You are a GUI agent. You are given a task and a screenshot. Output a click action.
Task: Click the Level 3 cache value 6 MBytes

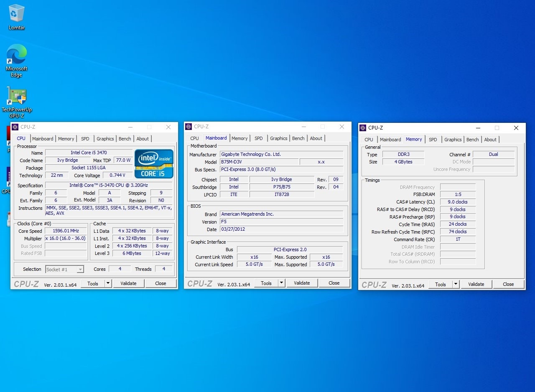click(132, 254)
